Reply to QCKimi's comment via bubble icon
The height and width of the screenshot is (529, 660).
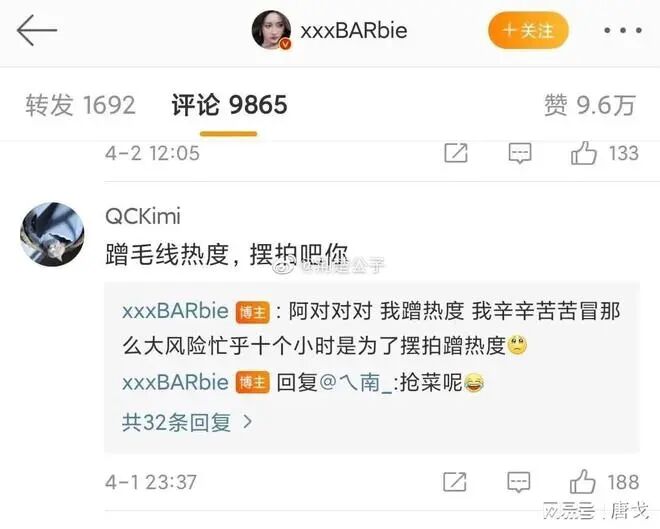pos(519,482)
